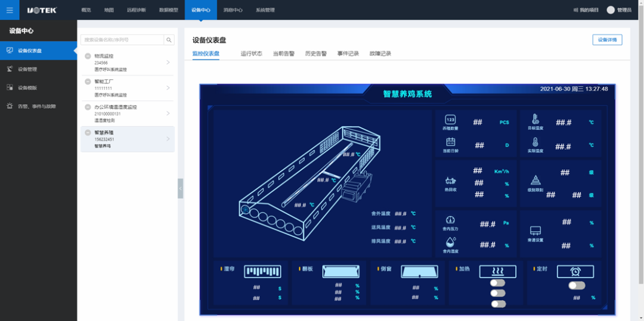Open 我的项目 link
The width and height of the screenshot is (644, 321).
[x=586, y=10]
